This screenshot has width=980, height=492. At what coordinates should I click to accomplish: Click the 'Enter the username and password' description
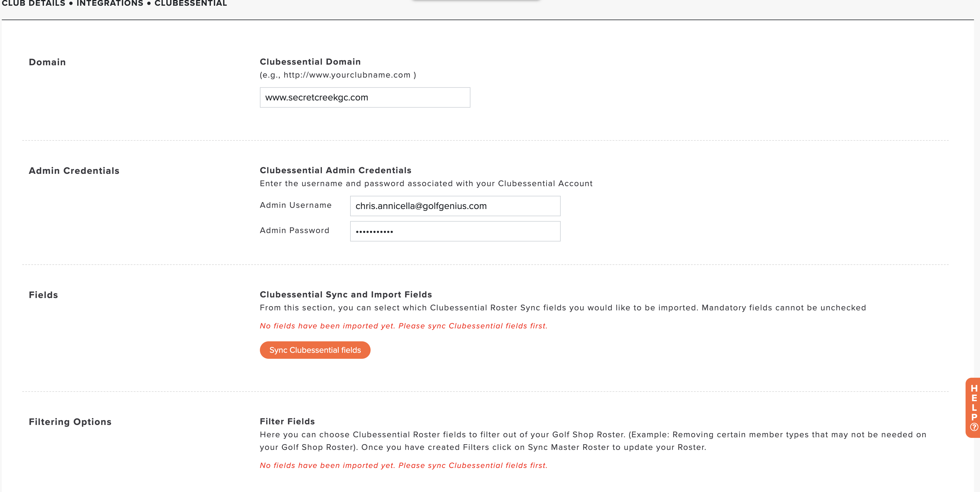[x=426, y=184]
